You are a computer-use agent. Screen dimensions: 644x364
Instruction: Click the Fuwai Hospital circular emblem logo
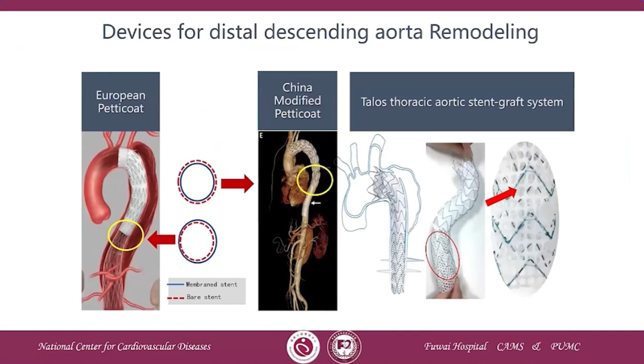[344, 347]
